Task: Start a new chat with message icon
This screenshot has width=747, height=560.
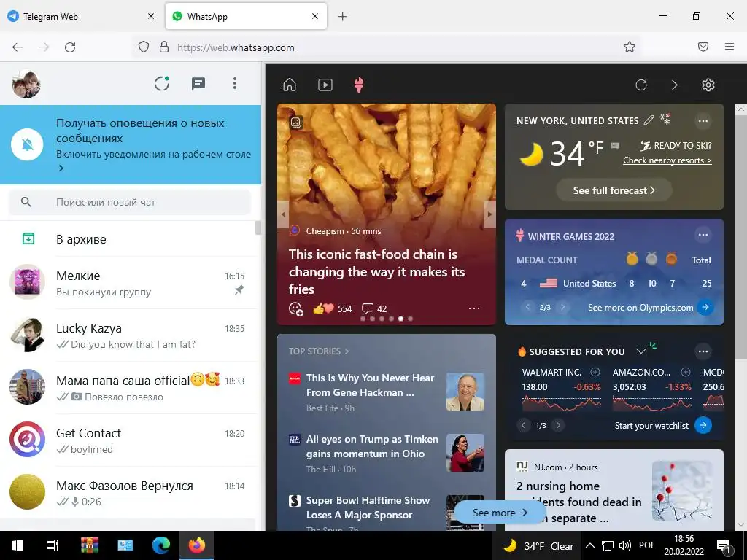Action: click(x=198, y=84)
